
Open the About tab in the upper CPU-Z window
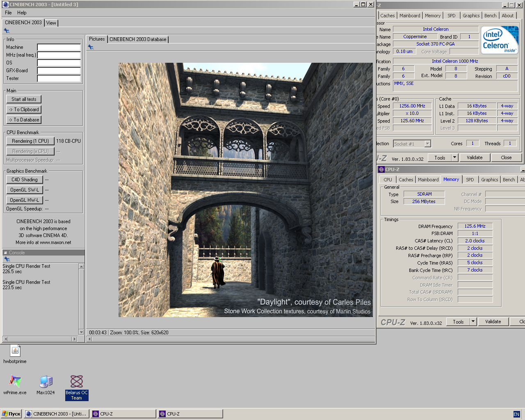508,16
